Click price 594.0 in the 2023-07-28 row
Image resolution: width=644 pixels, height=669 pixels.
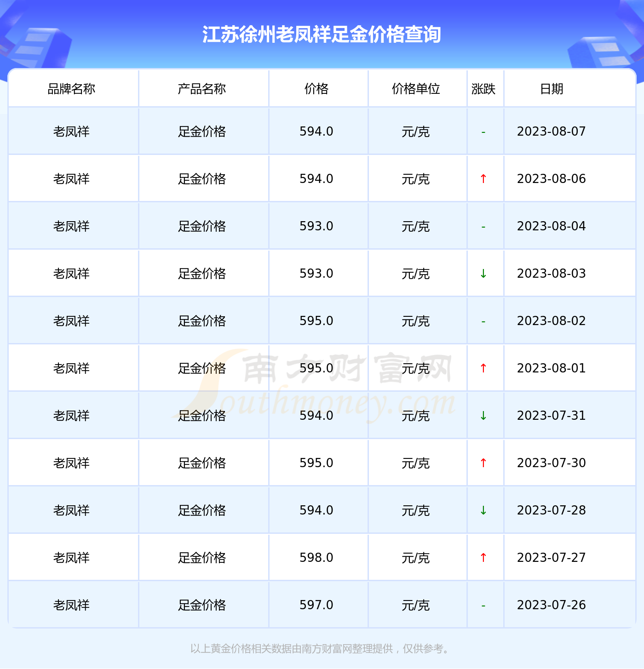pos(316,510)
